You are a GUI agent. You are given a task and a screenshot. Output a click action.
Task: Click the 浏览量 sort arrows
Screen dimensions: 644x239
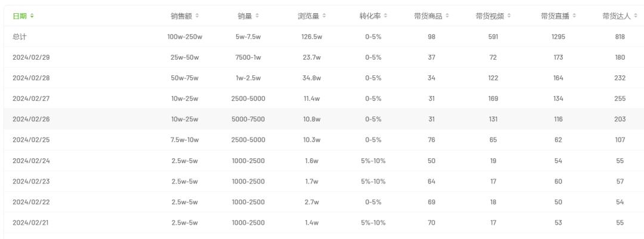[324, 16]
